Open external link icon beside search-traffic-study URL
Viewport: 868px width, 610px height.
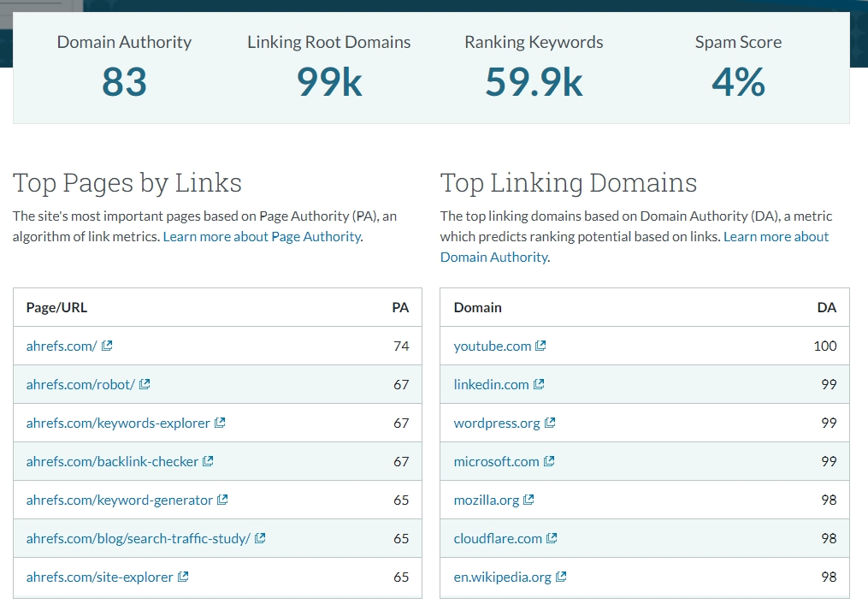pyautogui.click(x=260, y=538)
